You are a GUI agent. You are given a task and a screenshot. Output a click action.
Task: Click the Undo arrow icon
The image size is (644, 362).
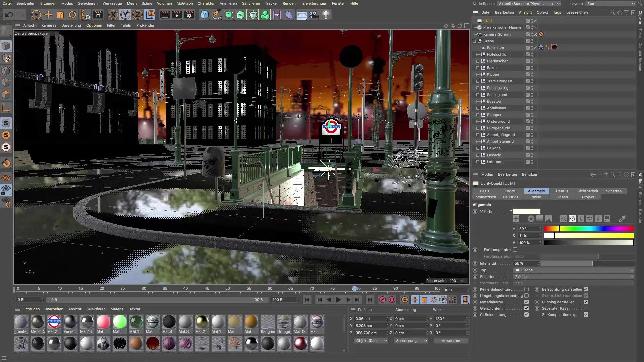coord(9,15)
